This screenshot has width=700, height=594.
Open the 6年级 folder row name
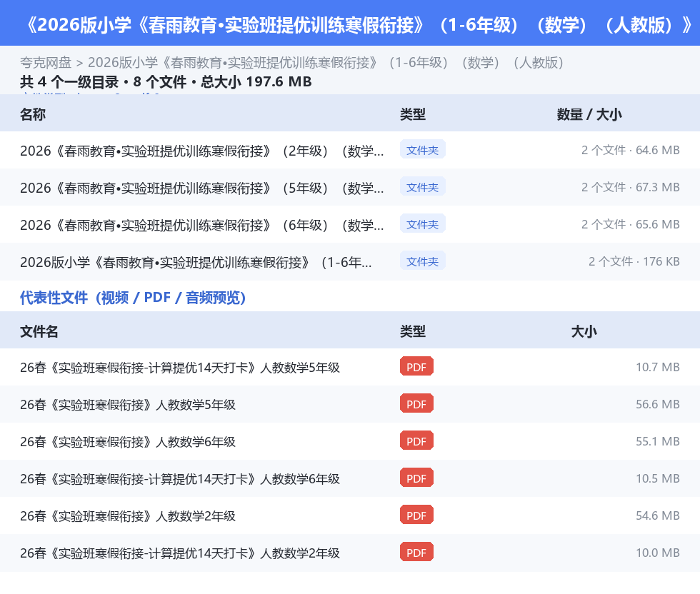point(201,225)
